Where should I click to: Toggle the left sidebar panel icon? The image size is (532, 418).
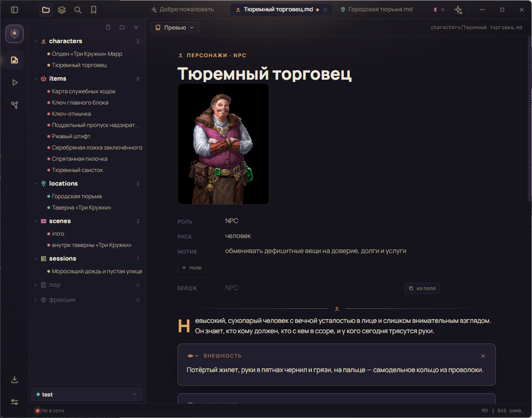pos(14,10)
